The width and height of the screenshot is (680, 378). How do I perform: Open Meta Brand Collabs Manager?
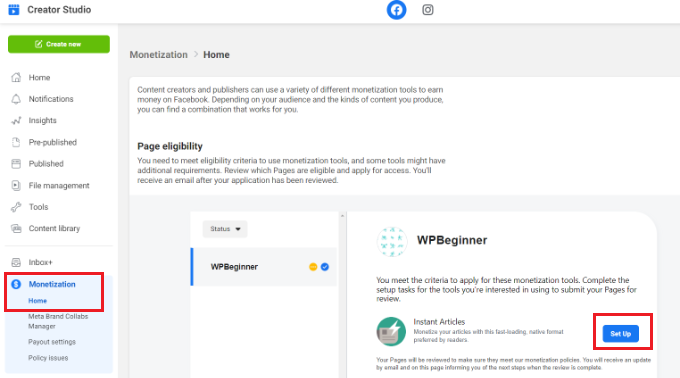58,321
